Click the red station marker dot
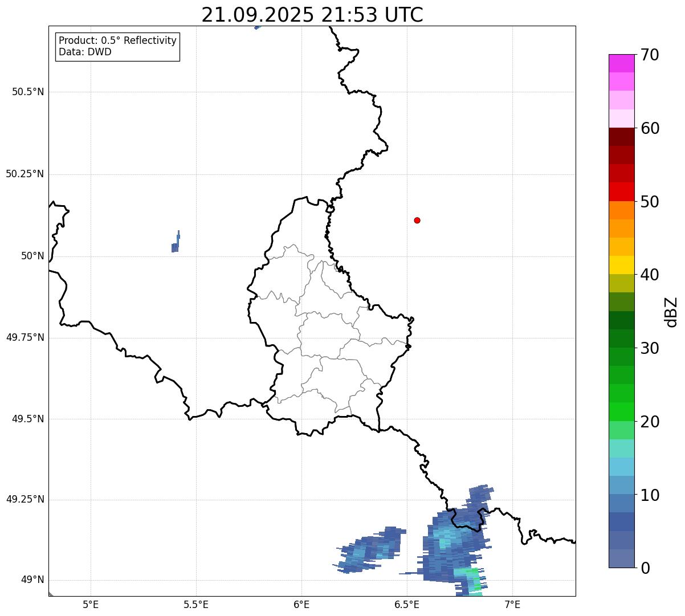The image size is (685, 616). [x=417, y=220]
